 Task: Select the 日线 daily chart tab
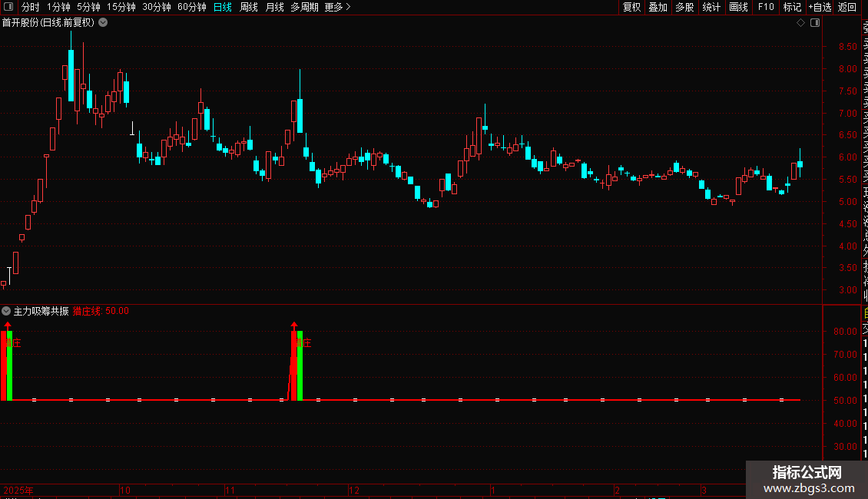pyautogui.click(x=223, y=7)
